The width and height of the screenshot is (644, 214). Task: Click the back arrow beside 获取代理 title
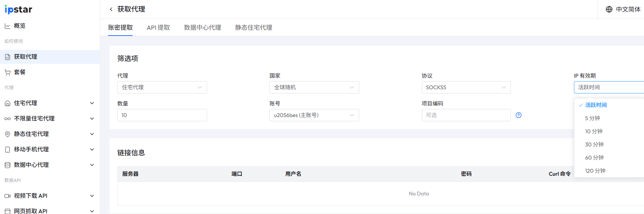[x=111, y=9]
